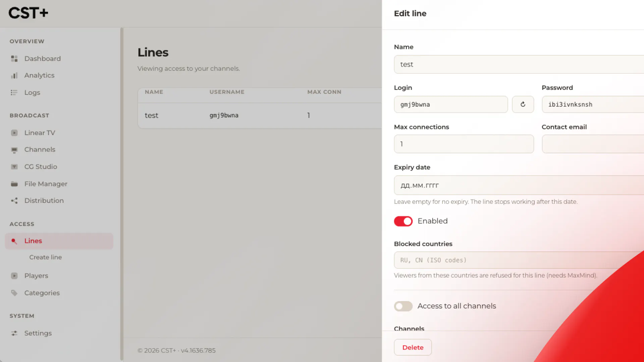Click the CG Studio icon
644x362 pixels.
(x=14, y=167)
